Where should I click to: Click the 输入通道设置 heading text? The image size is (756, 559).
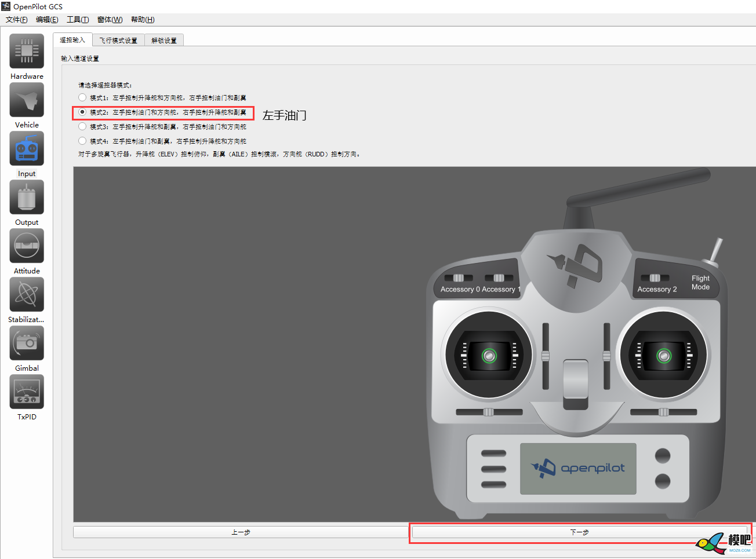(x=80, y=59)
